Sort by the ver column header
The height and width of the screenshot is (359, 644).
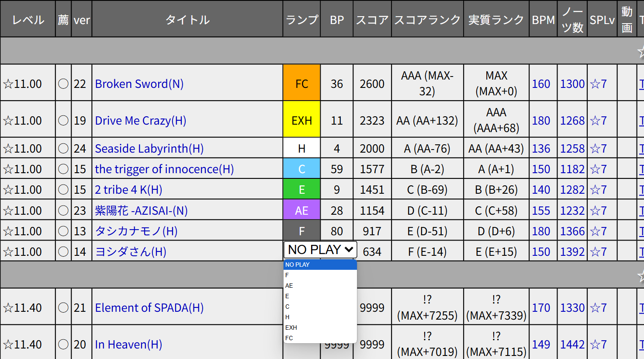click(82, 19)
